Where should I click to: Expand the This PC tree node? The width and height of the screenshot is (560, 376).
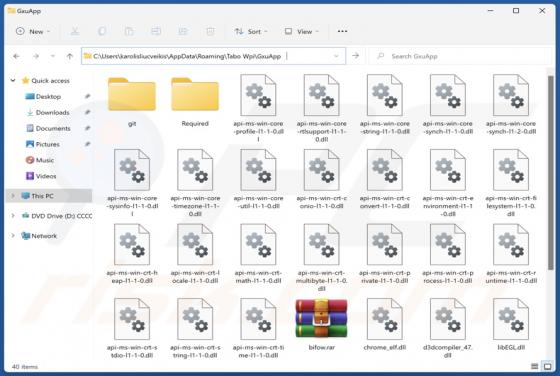(13, 196)
